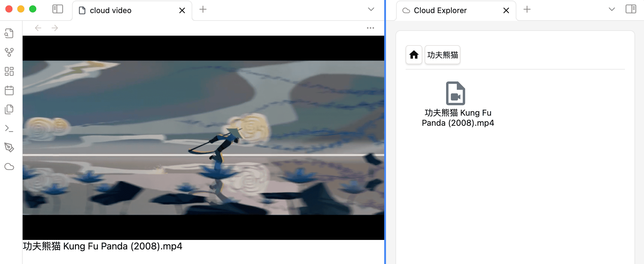Open more options menu for note
Screen dimensions: 644x264
[370, 28]
